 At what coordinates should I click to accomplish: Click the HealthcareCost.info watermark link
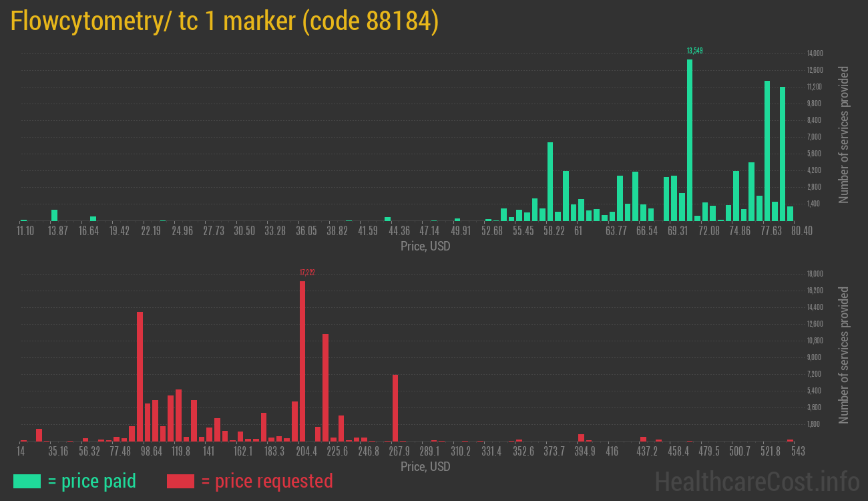(756, 481)
